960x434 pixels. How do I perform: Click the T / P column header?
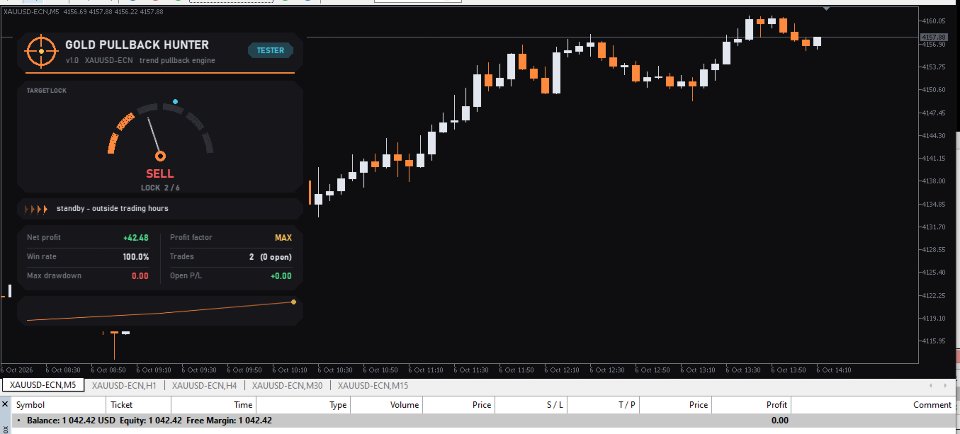click(x=603, y=405)
